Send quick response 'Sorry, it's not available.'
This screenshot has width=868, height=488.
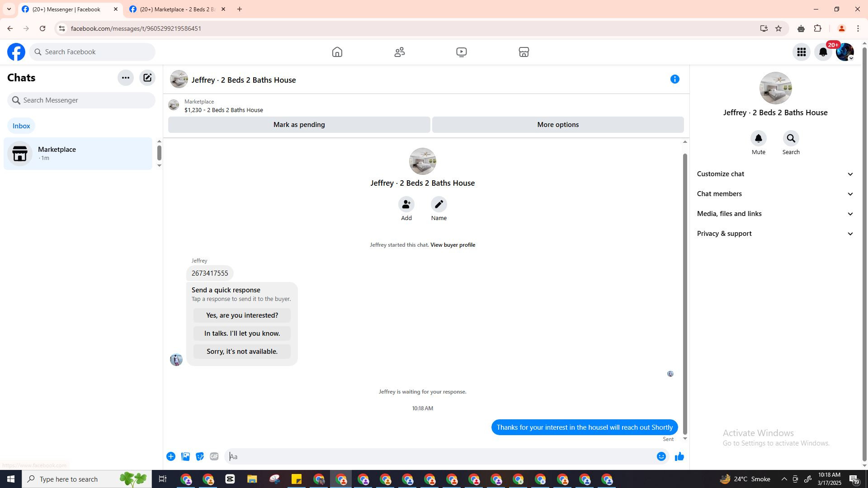coord(242,352)
